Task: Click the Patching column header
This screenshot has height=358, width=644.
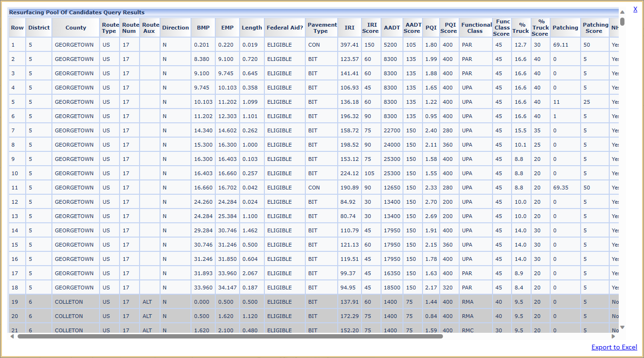Action: click(x=565, y=28)
